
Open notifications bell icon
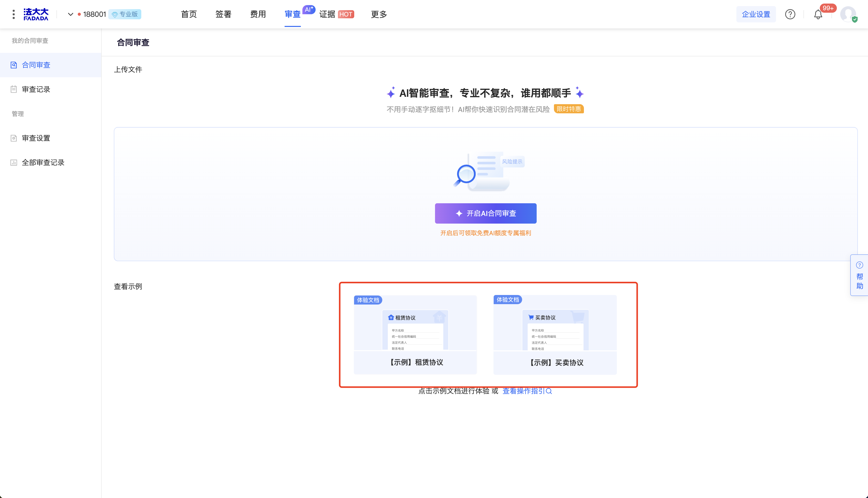tap(818, 14)
